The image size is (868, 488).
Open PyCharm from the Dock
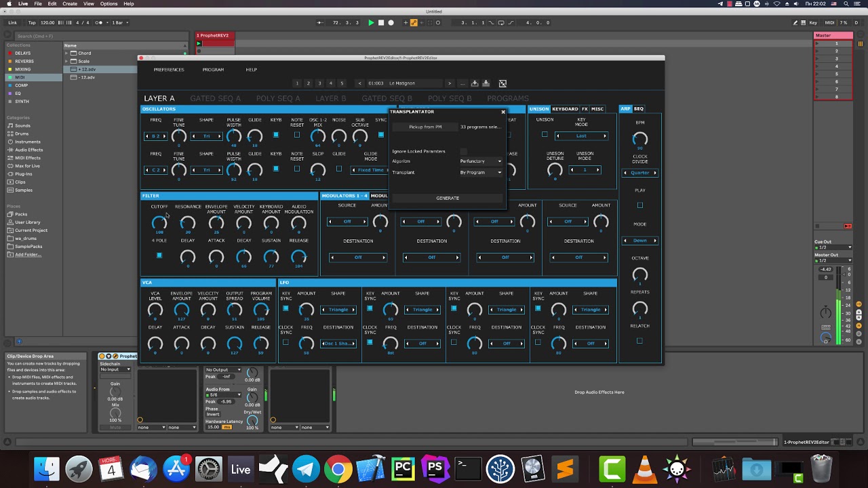tap(403, 469)
